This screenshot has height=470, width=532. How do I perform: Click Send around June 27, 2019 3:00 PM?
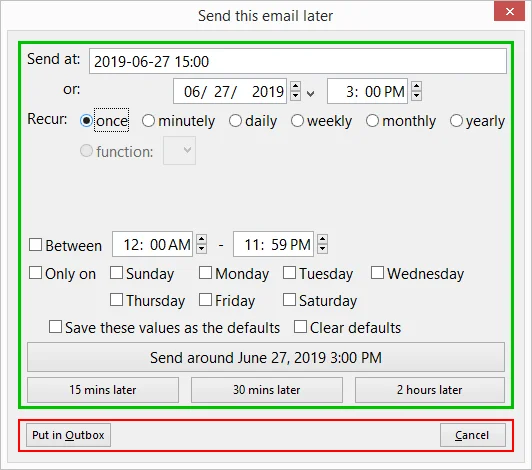click(x=266, y=357)
